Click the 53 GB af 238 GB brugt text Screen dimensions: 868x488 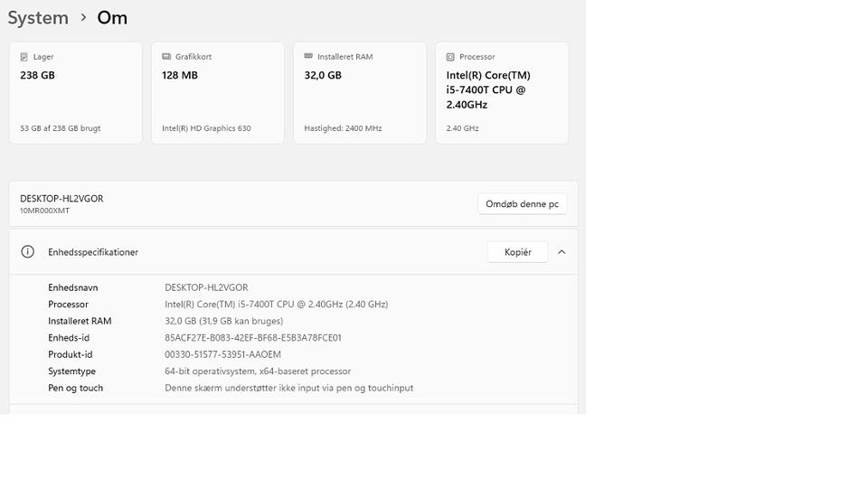[60, 128]
